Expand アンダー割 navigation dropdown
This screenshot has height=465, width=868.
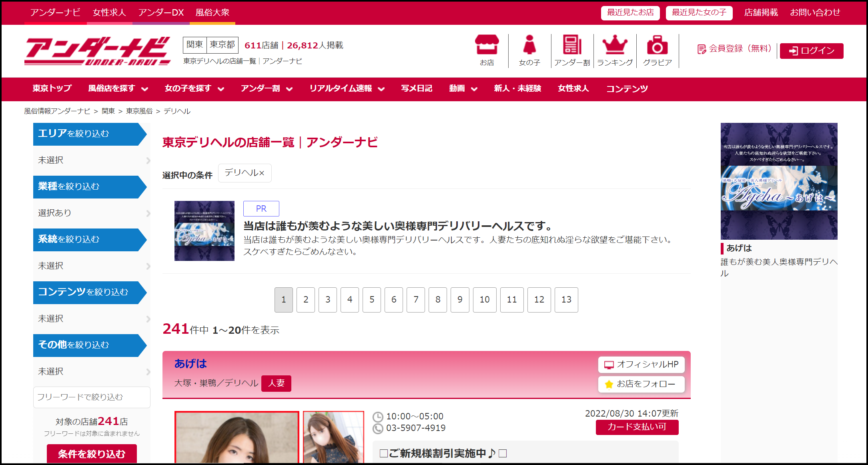(267, 88)
